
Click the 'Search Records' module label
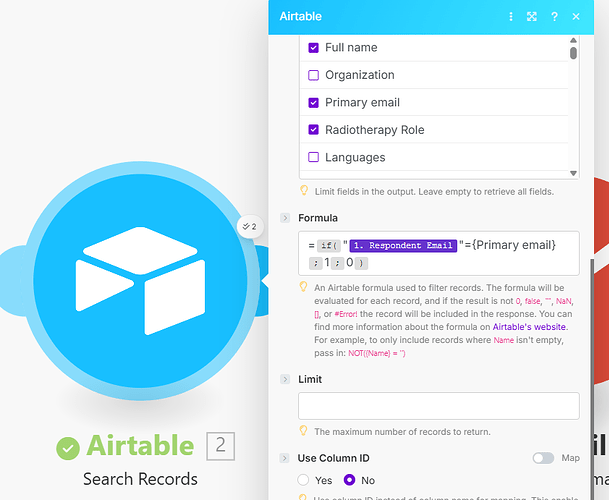[140, 479]
